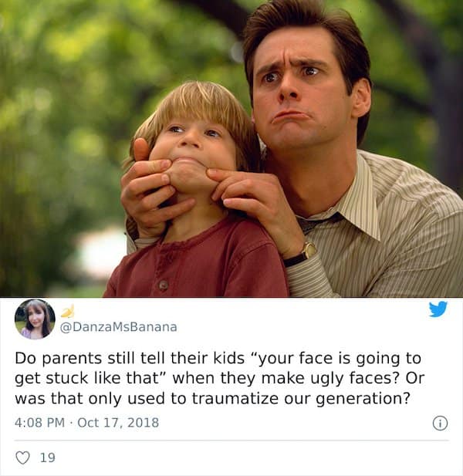
Task: Open the @DanzaMsBanana handle link
Action: (x=118, y=327)
